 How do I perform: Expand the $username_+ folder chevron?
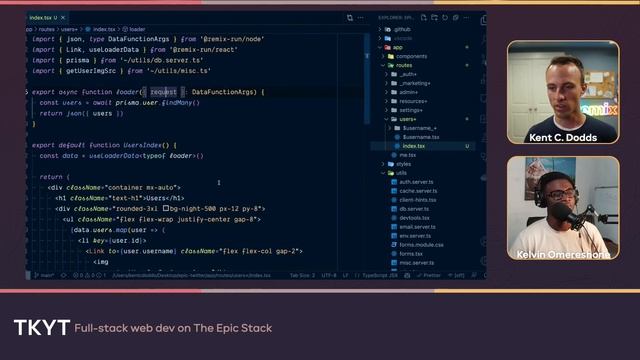[390, 128]
